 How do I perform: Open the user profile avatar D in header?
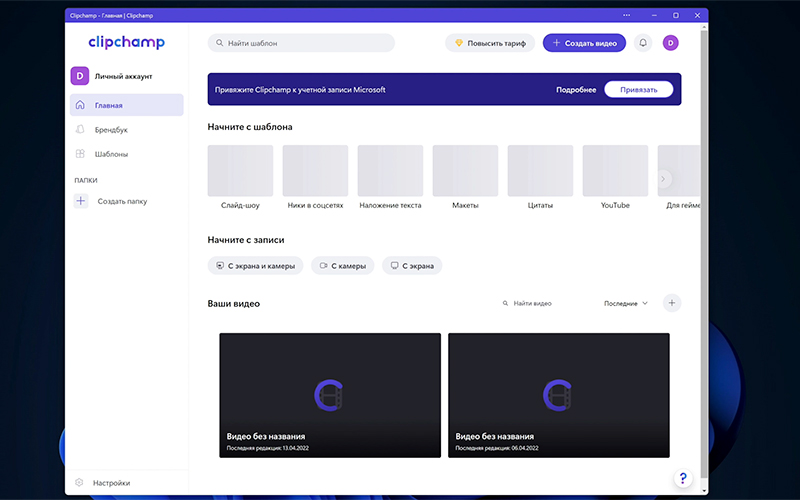(x=670, y=43)
